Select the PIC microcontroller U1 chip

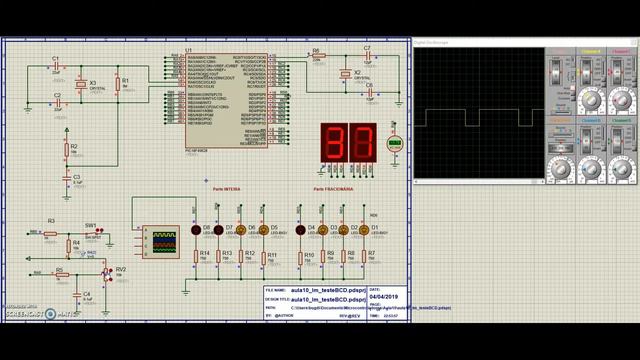tap(227, 100)
